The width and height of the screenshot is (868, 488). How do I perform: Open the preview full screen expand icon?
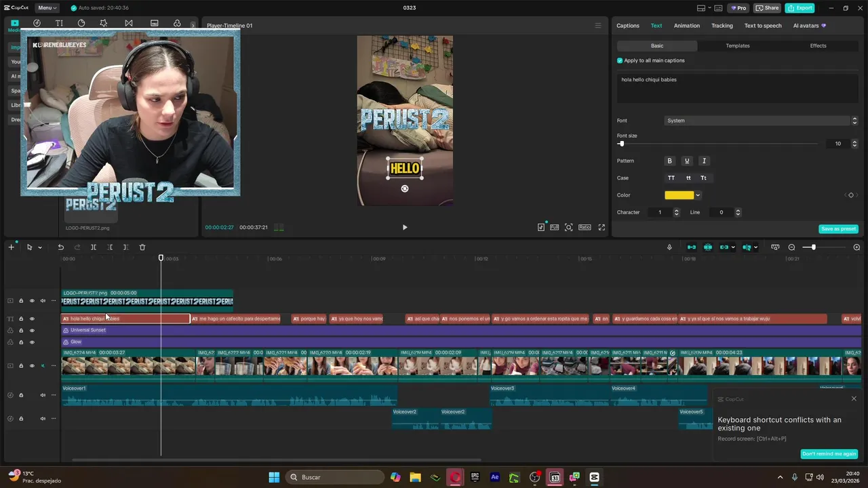click(601, 228)
